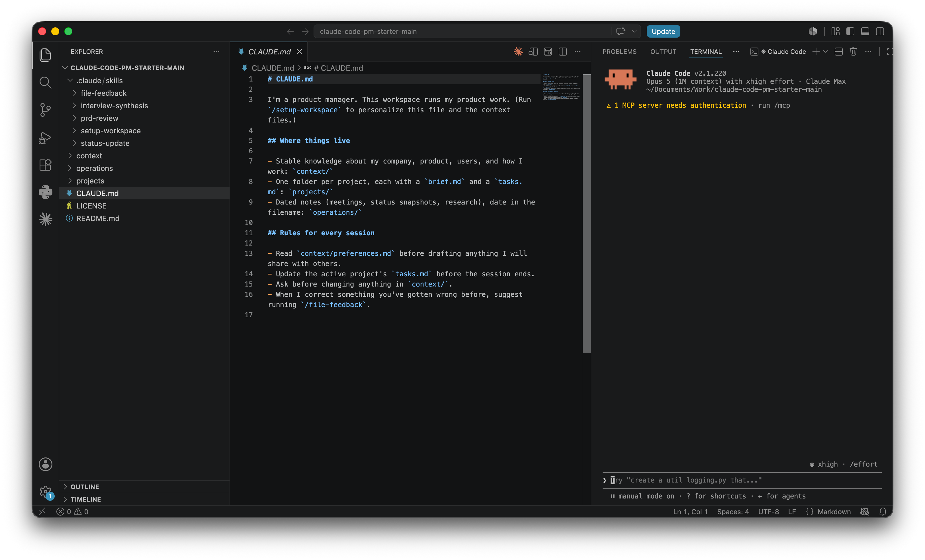Screen dimensions: 925x560
Task: Expand the OUTLINE section
Action: [145, 487]
